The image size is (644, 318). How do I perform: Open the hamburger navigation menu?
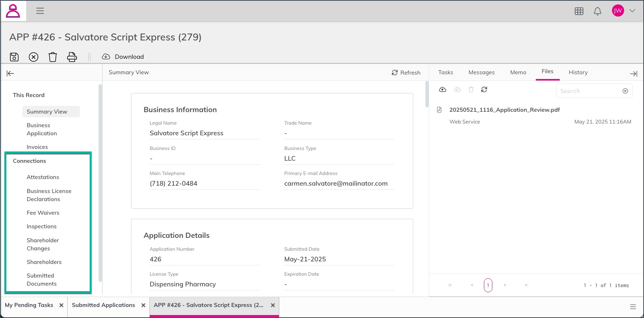[40, 11]
